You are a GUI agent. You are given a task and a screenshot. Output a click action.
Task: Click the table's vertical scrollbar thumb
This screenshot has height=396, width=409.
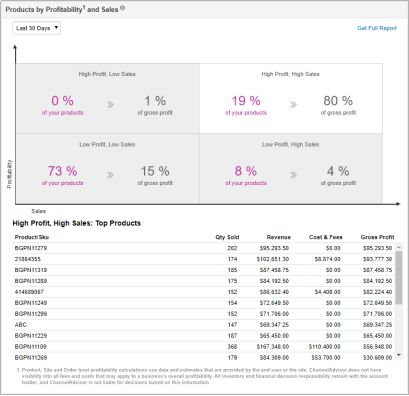click(399, 278)
